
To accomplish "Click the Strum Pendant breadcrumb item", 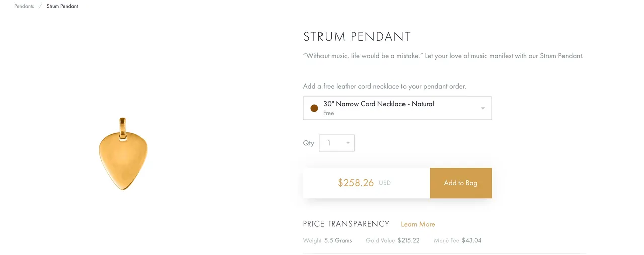I will tap(62, 6).
